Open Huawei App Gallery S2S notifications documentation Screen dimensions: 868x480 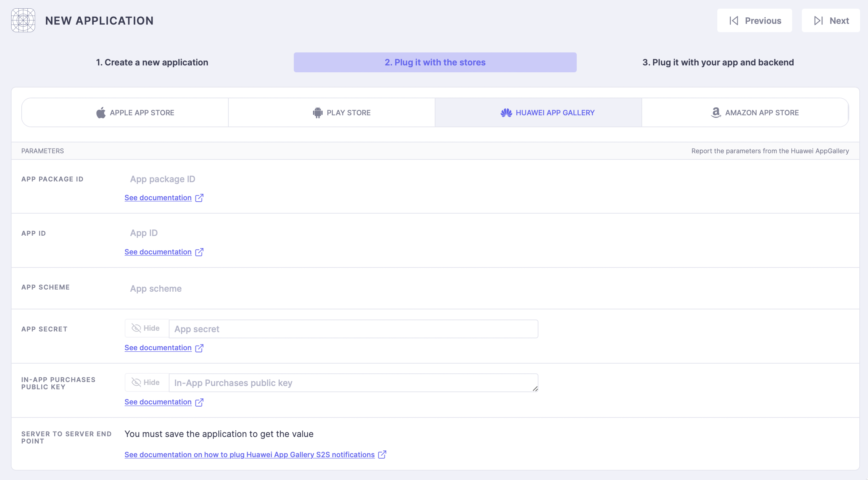(250, 455)
